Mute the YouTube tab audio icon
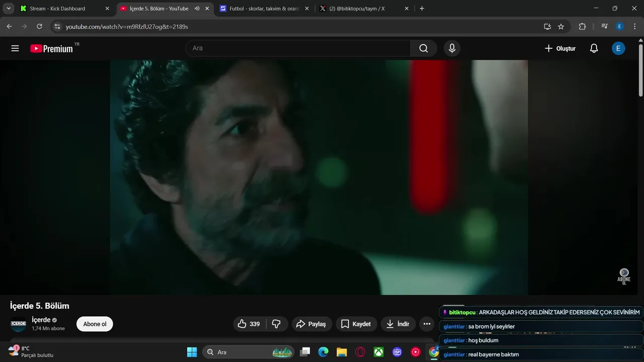Viewport: 644px width, 362px height. (x=197, y=9)
